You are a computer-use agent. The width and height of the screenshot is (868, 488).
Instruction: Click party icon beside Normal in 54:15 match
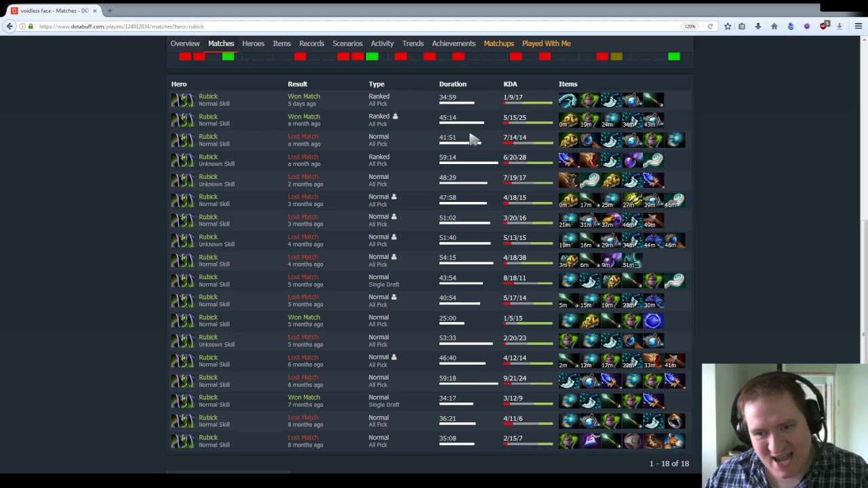click(x=394, y=257)
